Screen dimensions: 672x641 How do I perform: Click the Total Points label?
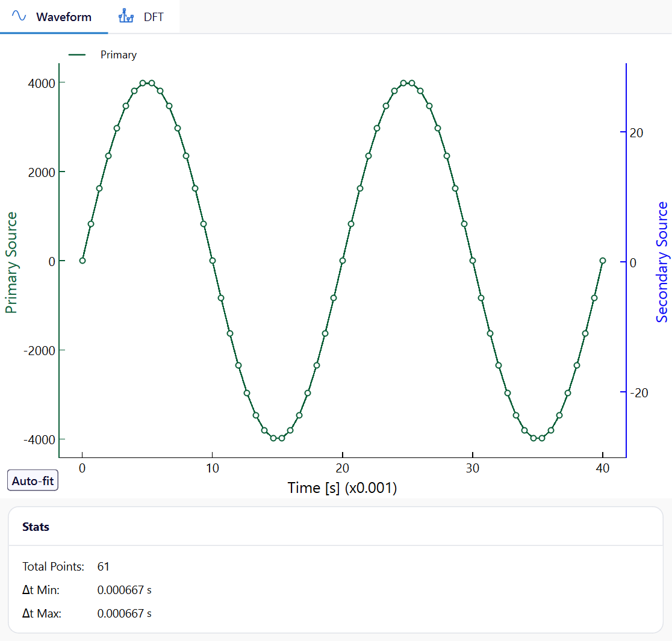tap(53, 566)
